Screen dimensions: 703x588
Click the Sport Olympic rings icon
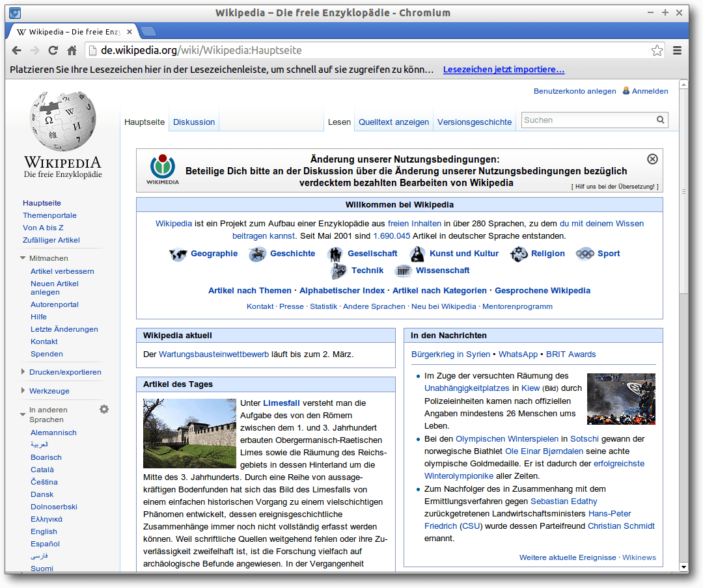click(585, 254)
